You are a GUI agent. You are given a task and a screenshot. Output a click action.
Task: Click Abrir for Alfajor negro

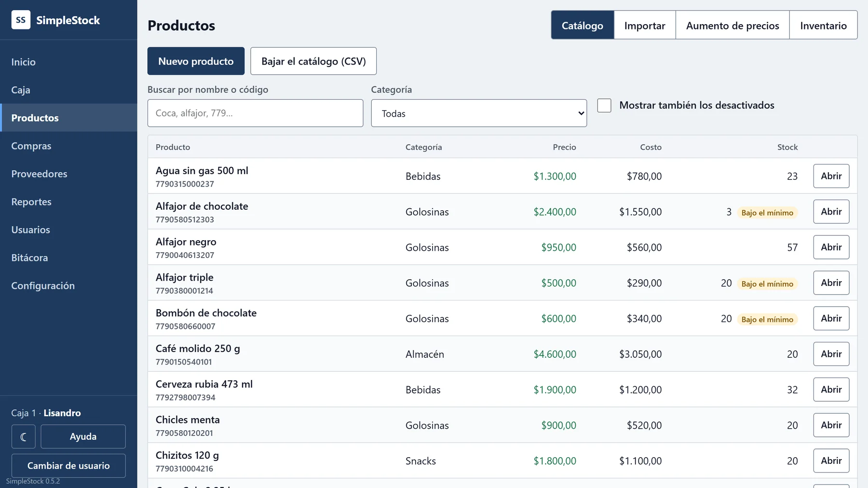[x=831, y=247]
